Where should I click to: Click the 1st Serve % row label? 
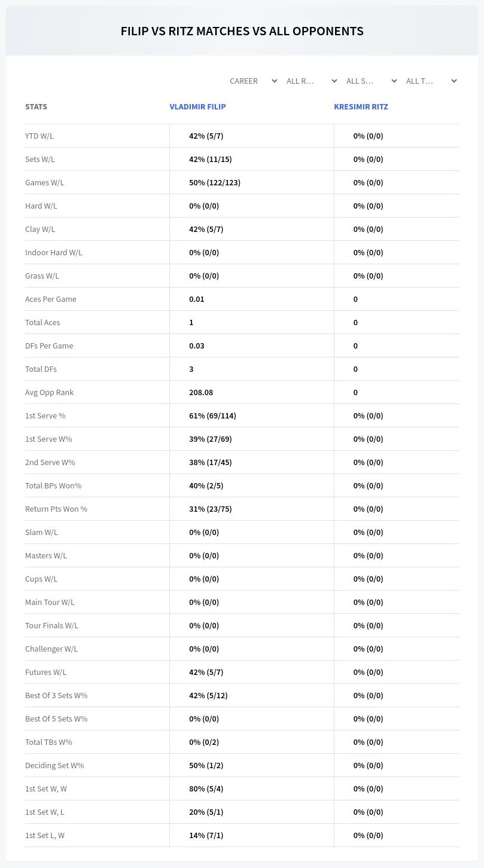[45, 415]
